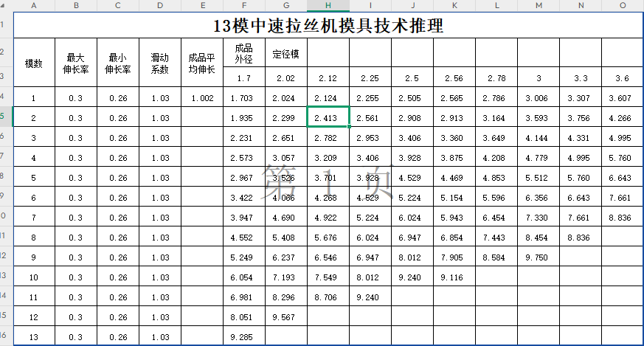Select the cell containing 9.750

coord(538,257)
